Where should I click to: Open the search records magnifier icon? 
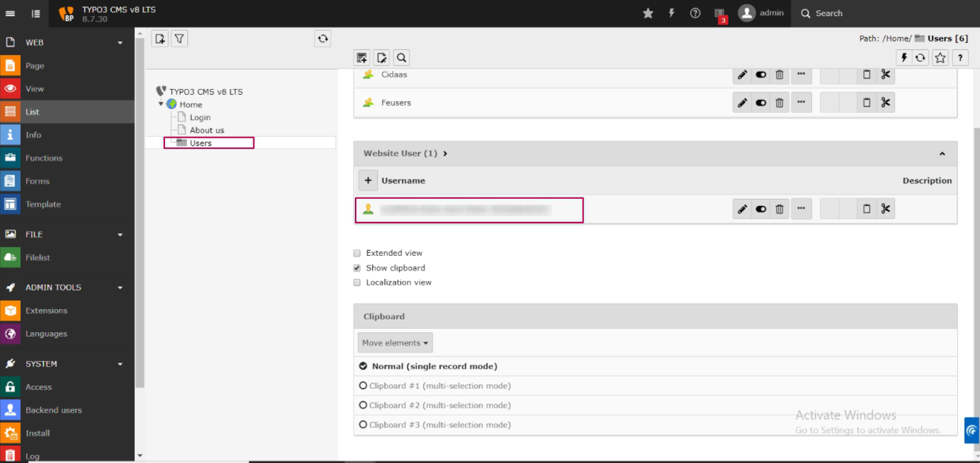401,57
